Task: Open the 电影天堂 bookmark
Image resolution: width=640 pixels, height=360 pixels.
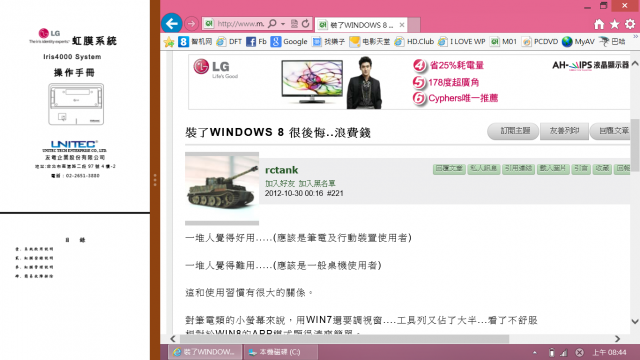Action: coord(370,42)
